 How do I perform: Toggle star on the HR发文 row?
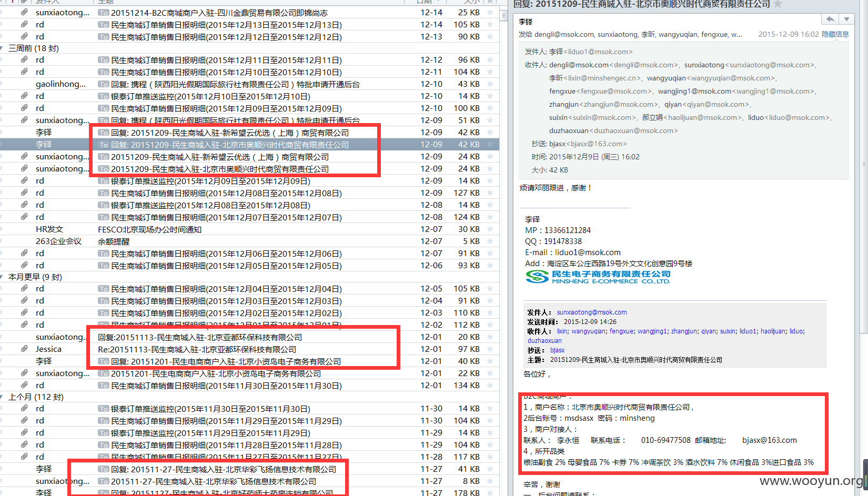[x=490, y=229]
